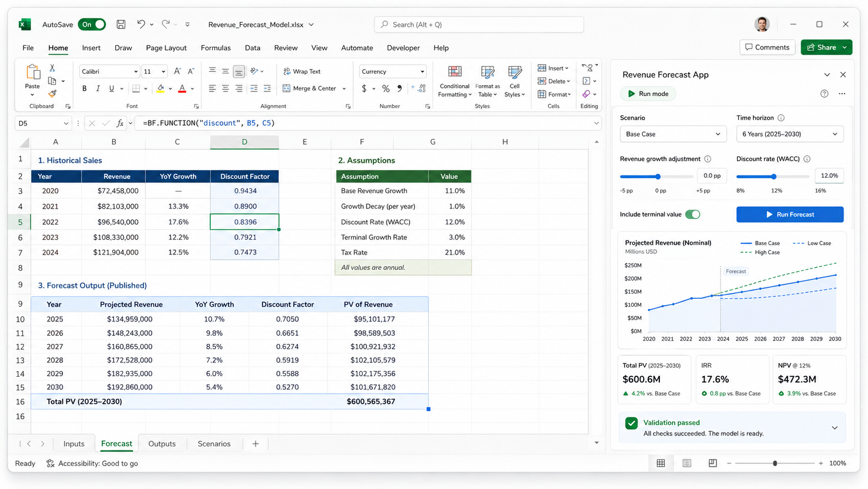Screen dimensions: 868x489
Task: Expand the Validation passed section
Action: (835, 428)
